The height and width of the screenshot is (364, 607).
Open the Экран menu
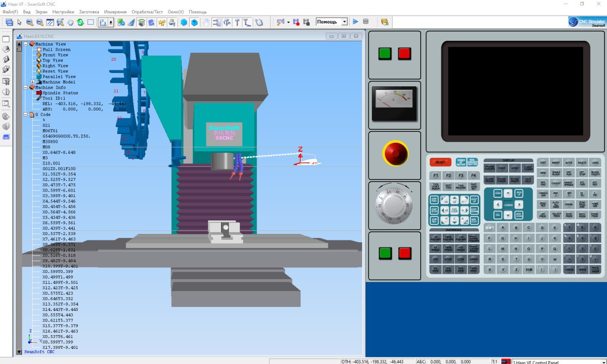[41, 12]
